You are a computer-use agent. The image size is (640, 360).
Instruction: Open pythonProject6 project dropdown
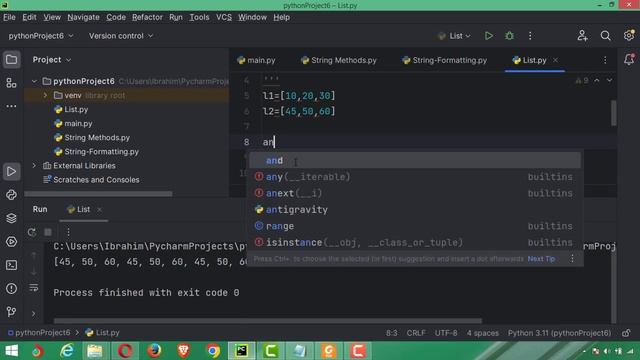click(x=41, y=36)
